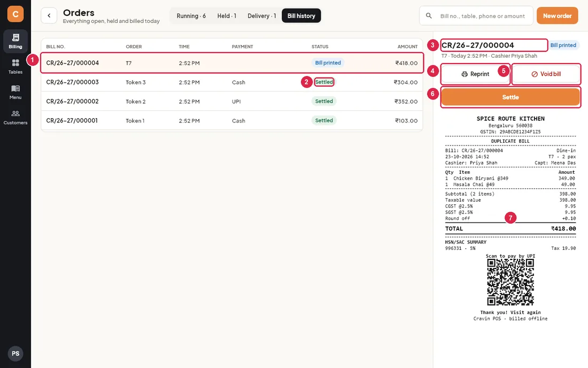The height and width of the screenshot is (368, 588).
Task: Select bill row CR/26-27/000003
Action: point(232,82)
